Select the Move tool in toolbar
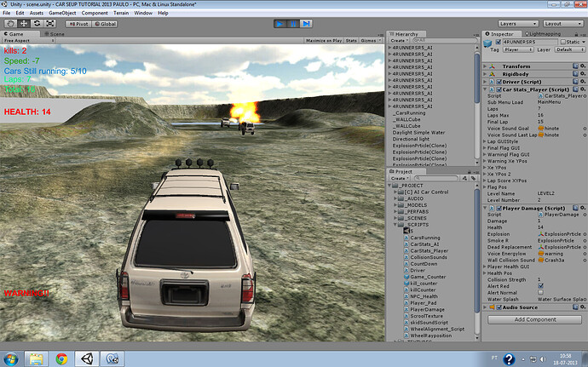Viewport: 588px width, 367px height. coord(24,24)
